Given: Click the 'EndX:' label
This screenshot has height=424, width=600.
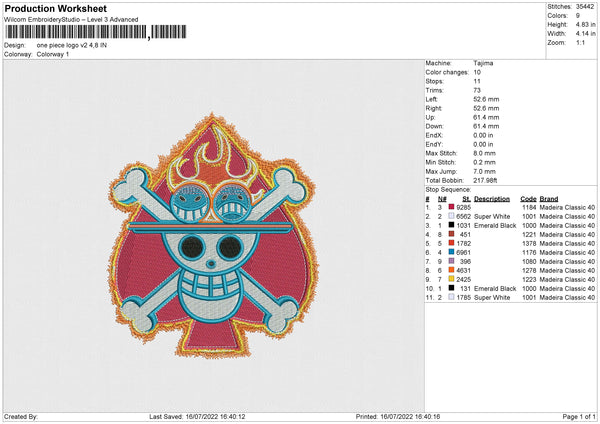Looking at the screenshot, I should point(434,135).
